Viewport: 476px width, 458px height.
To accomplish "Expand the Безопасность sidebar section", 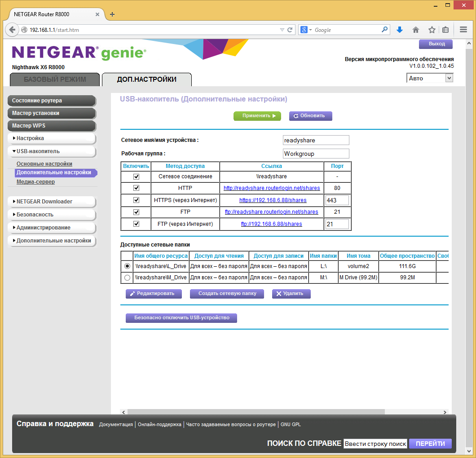I will (x=52, y=215).
